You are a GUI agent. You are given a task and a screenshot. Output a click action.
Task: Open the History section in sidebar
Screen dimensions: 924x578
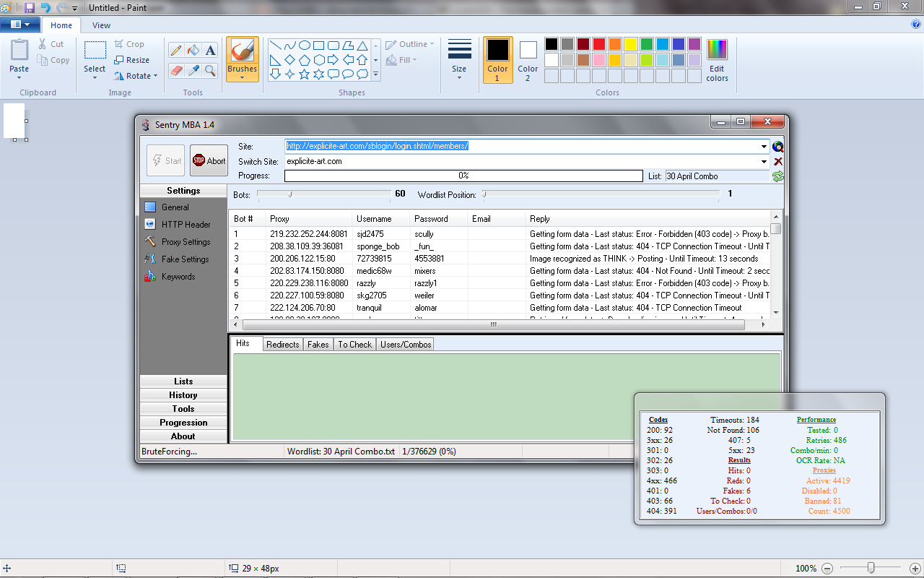tap(183, 395)
